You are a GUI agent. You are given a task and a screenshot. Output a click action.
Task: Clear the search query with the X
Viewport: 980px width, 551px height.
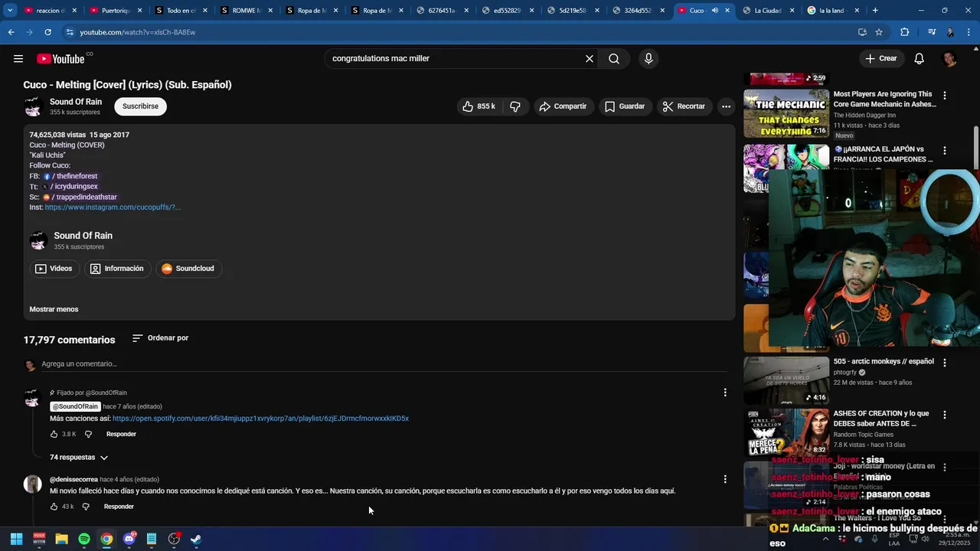590,59
